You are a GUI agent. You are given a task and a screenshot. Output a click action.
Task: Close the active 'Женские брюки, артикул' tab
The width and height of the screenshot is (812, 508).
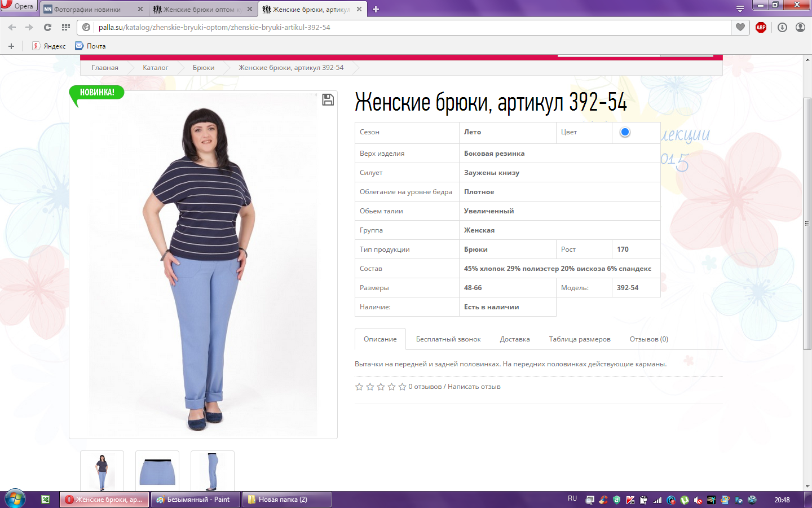click(359, 9)
